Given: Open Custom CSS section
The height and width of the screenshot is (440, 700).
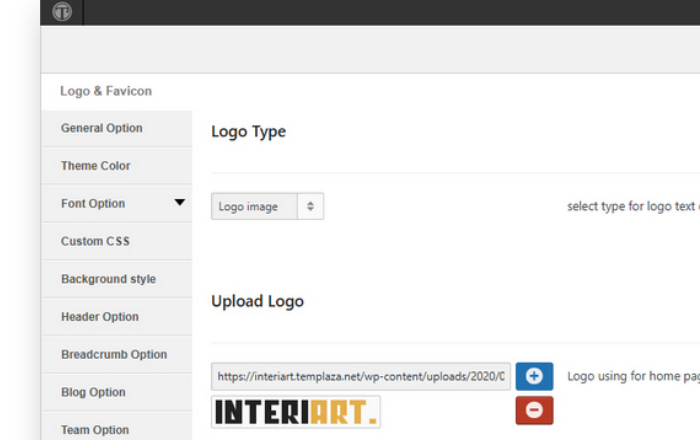Looking at the screenshot, I should point(117,241).
